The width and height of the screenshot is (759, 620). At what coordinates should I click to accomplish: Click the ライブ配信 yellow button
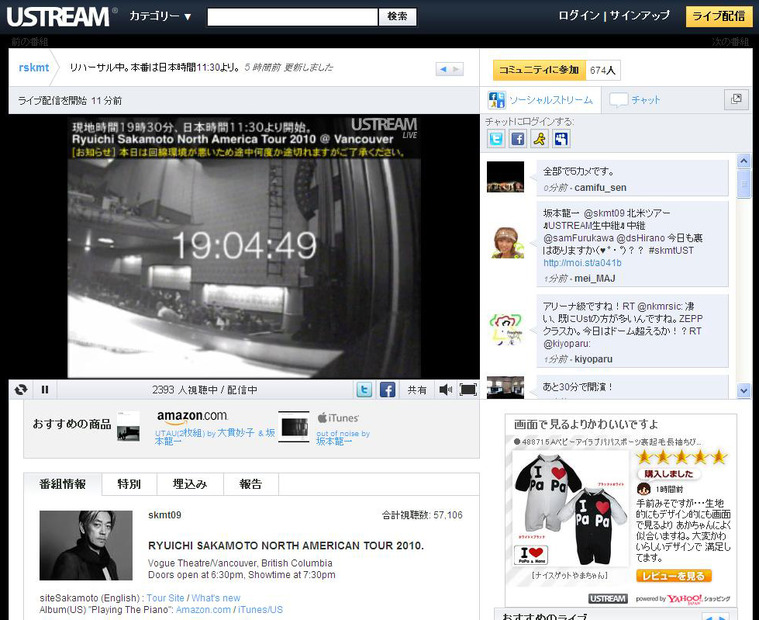718,16
